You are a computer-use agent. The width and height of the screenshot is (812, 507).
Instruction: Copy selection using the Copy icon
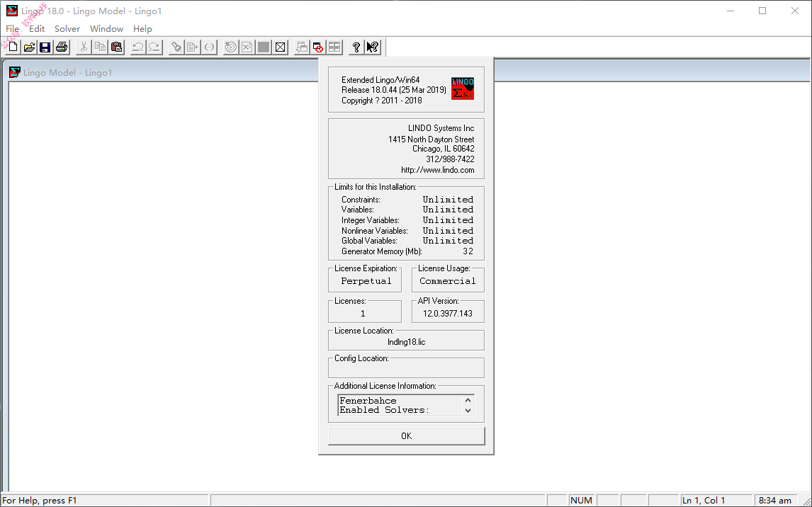[100, 47]
